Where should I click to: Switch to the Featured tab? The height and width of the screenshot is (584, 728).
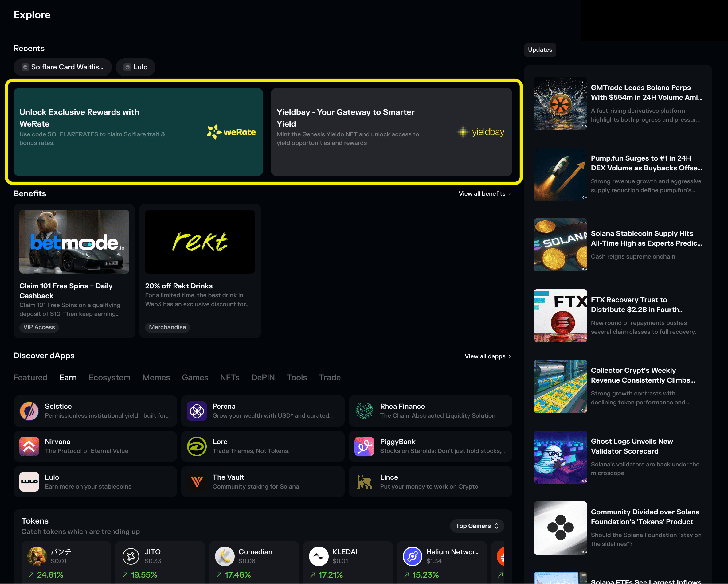[x=30, y=377]
